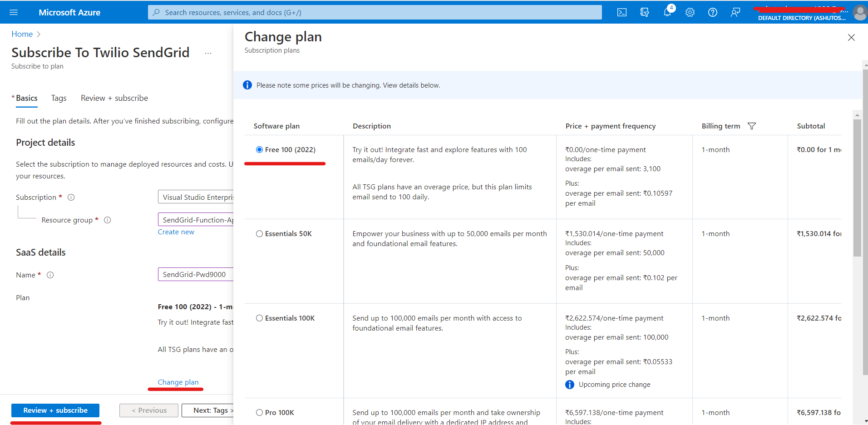Open the portal menu hamburger icon
868x425 pixels.
(14, 12)
